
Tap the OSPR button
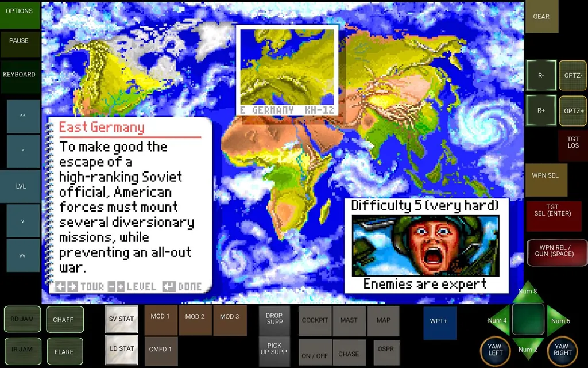[386, 352]
